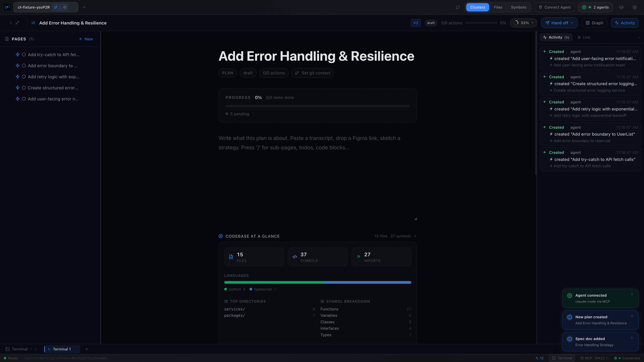
Task: Click the code icon in 37 Symbols card
Action: pyautogui.click(x=295, y=257)
